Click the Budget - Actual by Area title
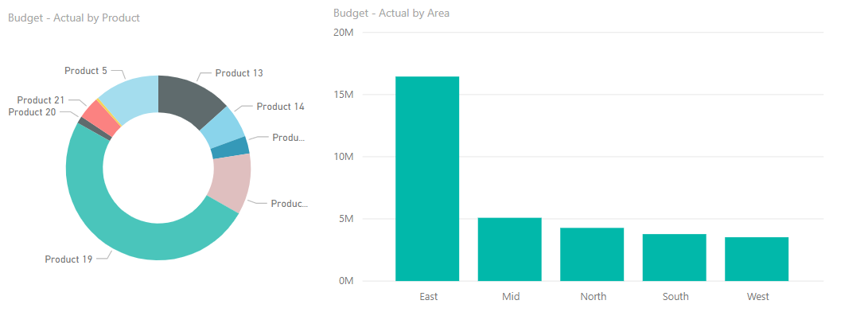This screenshot has width=868, height=312. click(x=391, y=13)
